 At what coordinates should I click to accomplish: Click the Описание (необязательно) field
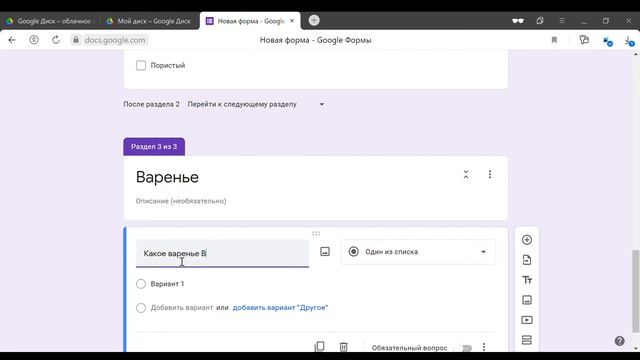[181, 201]
